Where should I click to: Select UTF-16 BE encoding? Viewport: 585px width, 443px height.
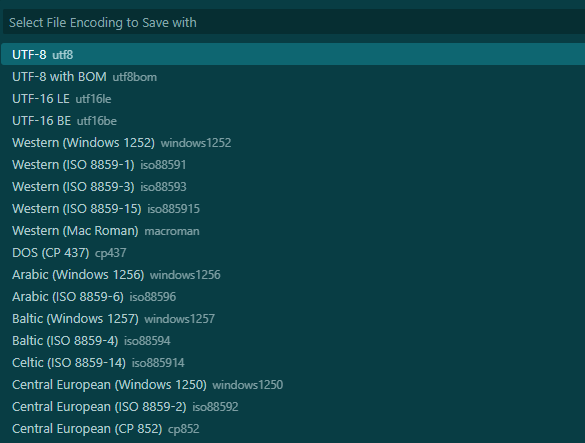coord(293,121)
